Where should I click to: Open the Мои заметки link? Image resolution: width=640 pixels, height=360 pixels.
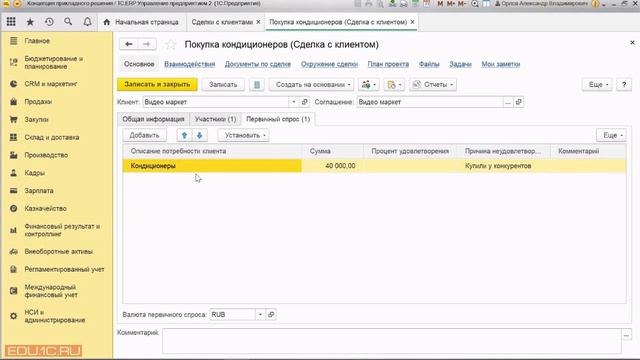[x=500, y=64]
